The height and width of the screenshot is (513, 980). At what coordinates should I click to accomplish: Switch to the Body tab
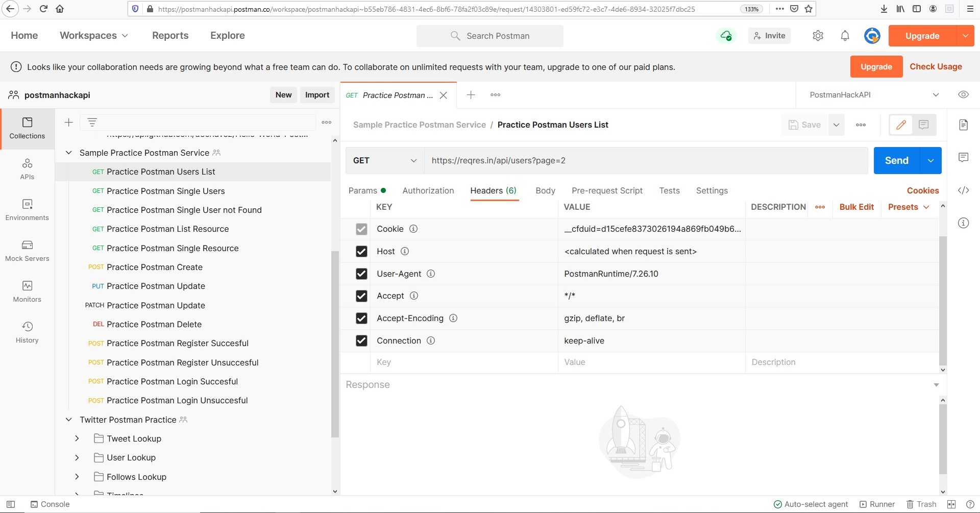point(545,190)
